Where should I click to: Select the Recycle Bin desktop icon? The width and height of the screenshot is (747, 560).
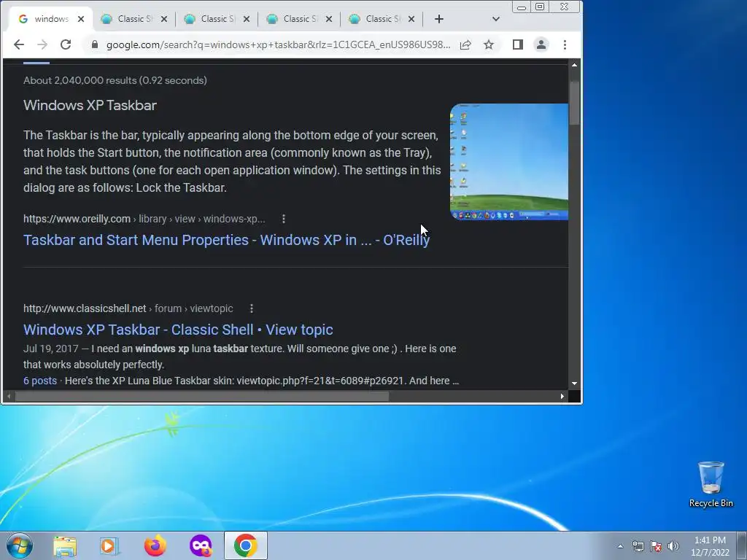click(x=711, y=485)
